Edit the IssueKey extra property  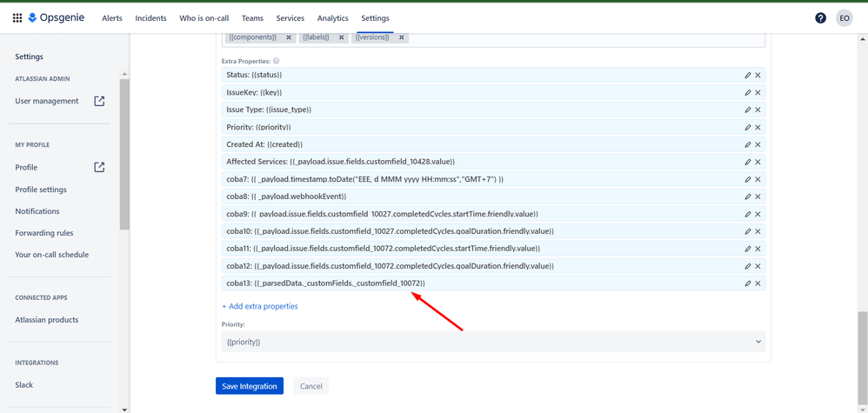click(x=748, y=92)
